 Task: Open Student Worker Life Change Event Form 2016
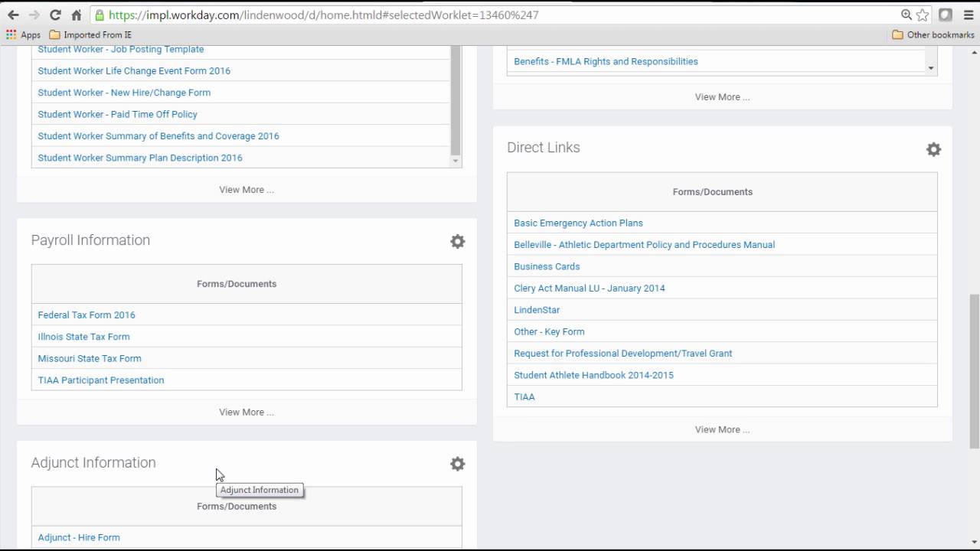click(134, 70)
